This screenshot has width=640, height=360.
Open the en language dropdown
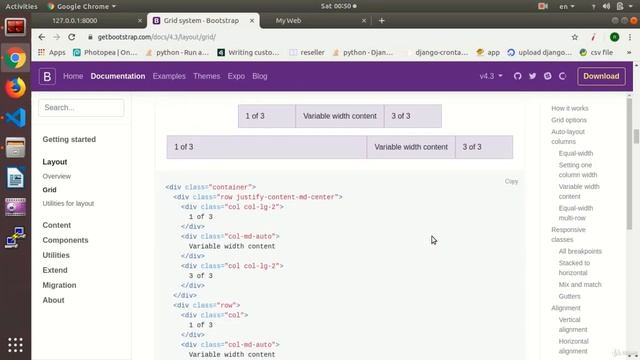(567, 6)
